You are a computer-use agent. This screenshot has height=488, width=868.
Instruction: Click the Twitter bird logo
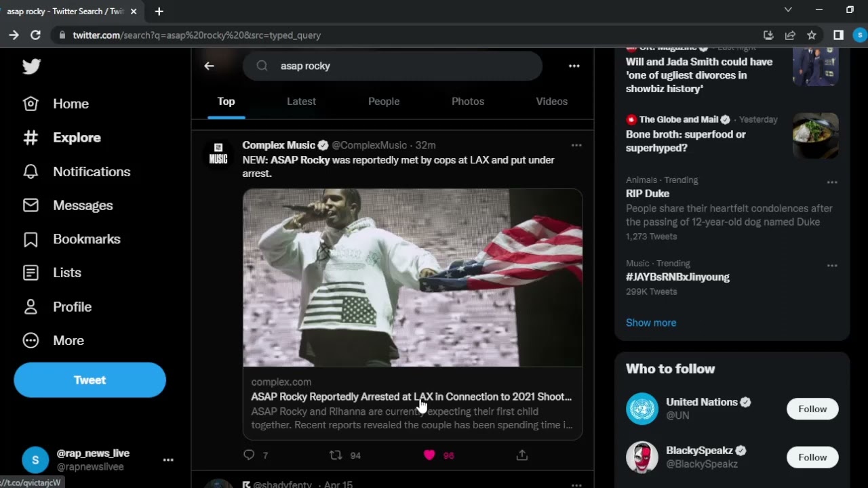[31, 66]
